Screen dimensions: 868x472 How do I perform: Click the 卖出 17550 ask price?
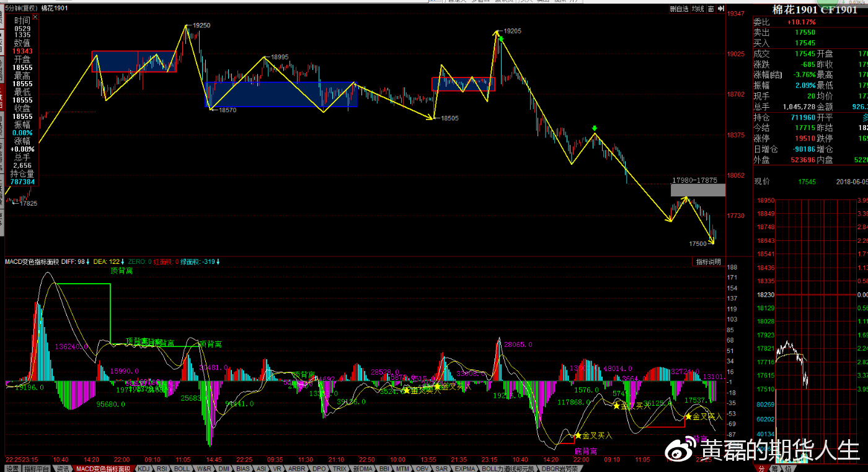click(x=805, y=32)
